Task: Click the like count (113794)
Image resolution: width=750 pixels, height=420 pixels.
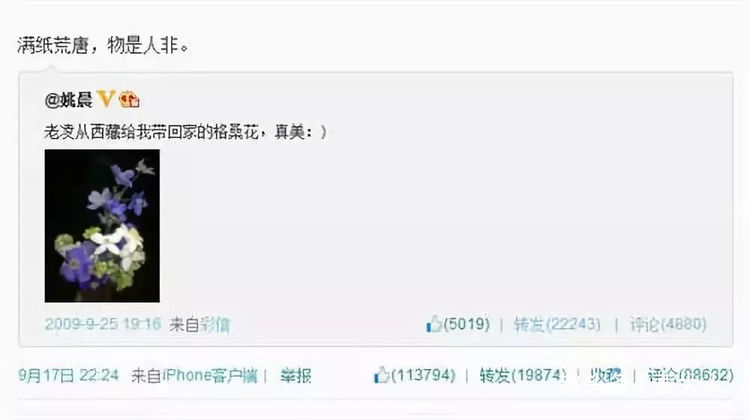Action: click(423, 375)
